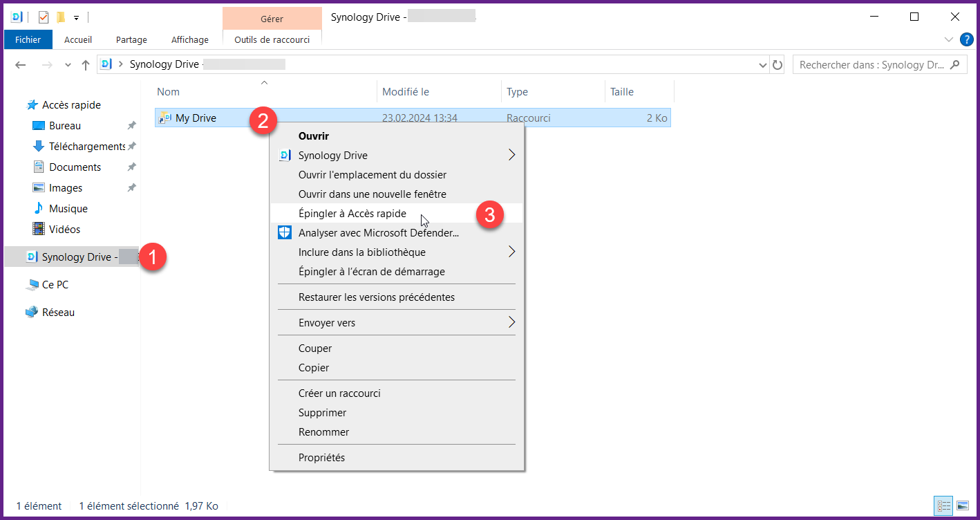Expand the Envoyer vers submenu
This screenshot has height=520, width=980.
point(511,323)
